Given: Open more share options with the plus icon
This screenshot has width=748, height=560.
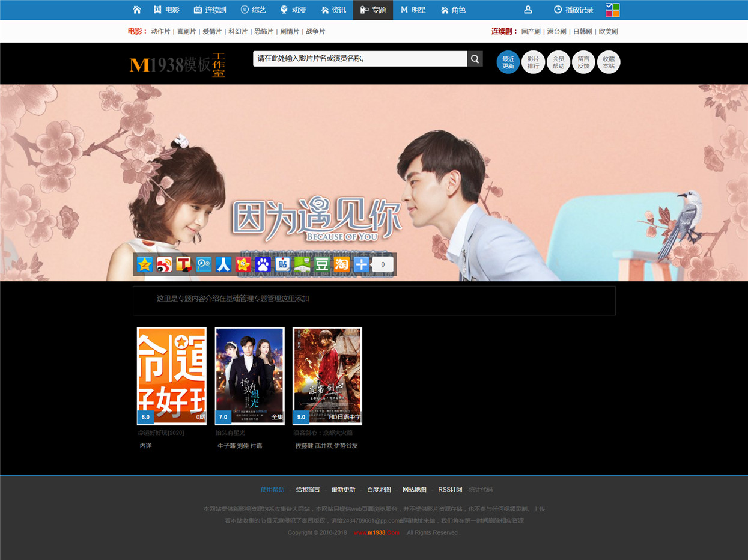Looking at the screenshot, I should [361, 264].
